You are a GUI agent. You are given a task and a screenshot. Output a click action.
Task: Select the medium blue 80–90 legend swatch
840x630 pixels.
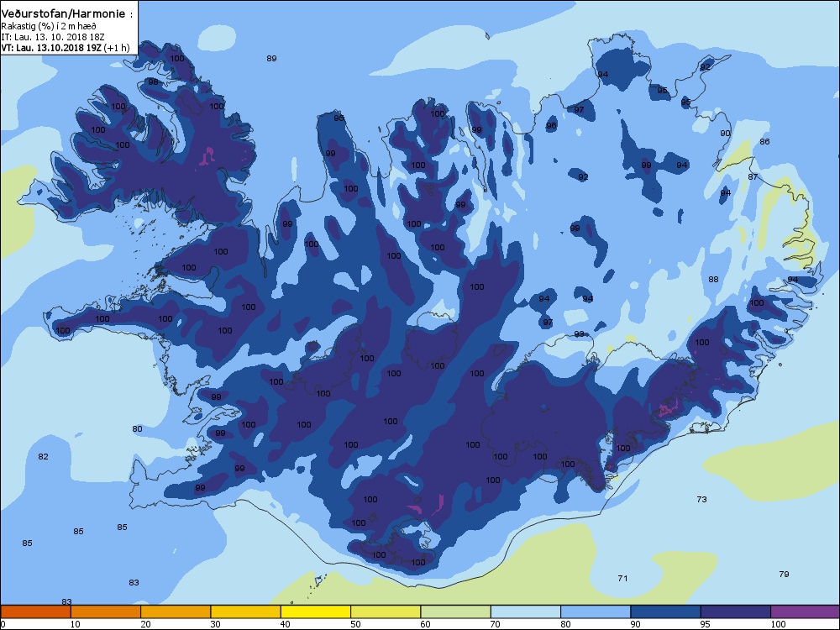pos(596,612)
